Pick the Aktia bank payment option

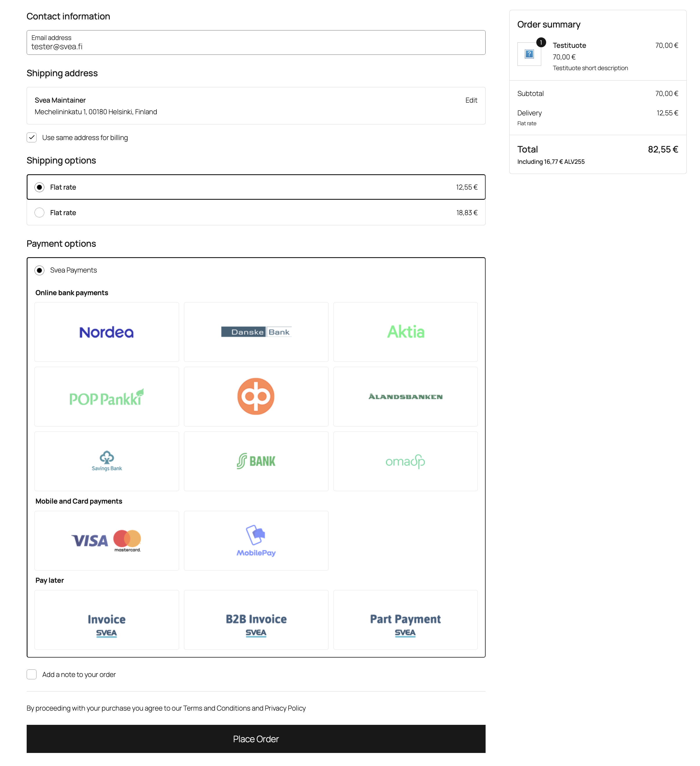coord(405,332)
